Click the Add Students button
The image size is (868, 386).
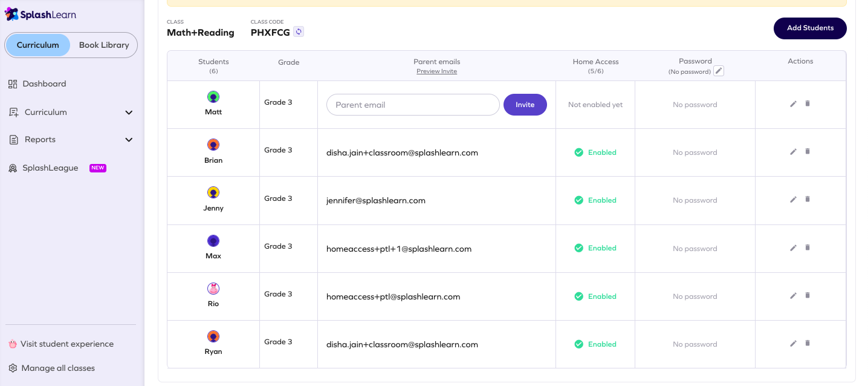[x=810, y=28]
